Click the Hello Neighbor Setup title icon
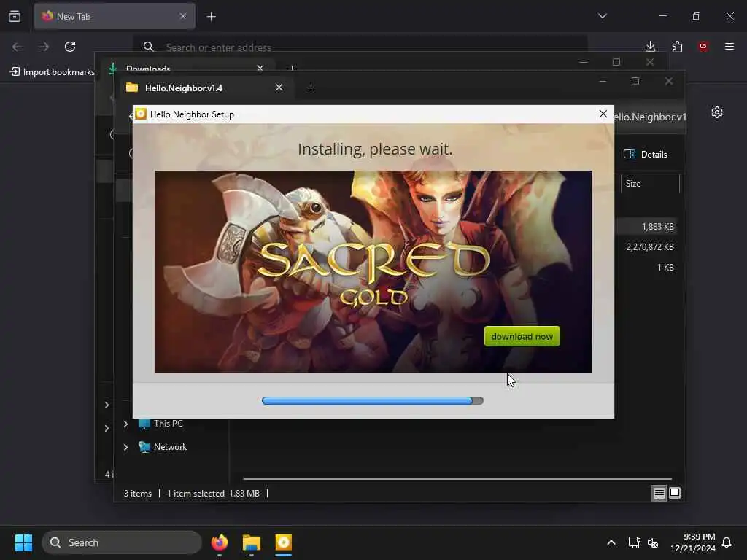Screen dimensions: 747x560 point(141,114)
